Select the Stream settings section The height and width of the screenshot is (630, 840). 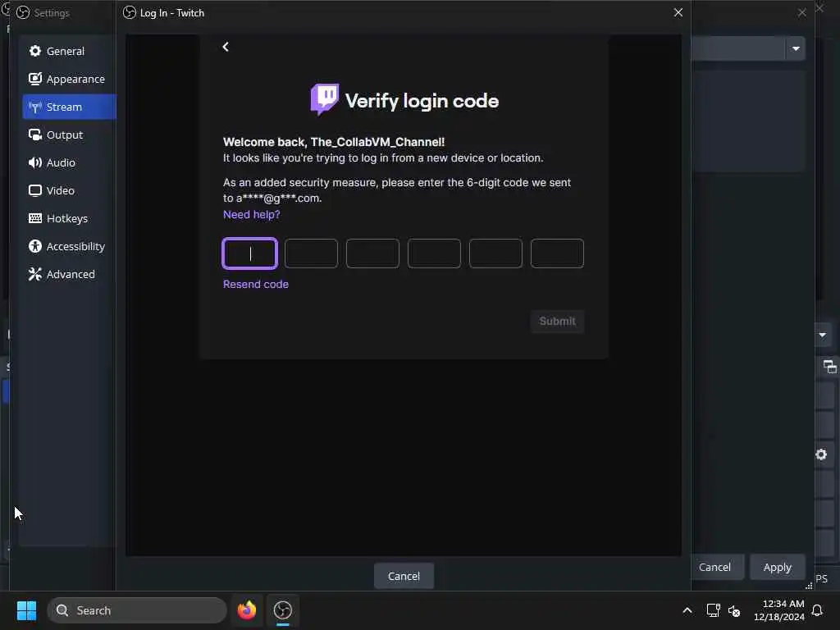(x=69, y=107)
